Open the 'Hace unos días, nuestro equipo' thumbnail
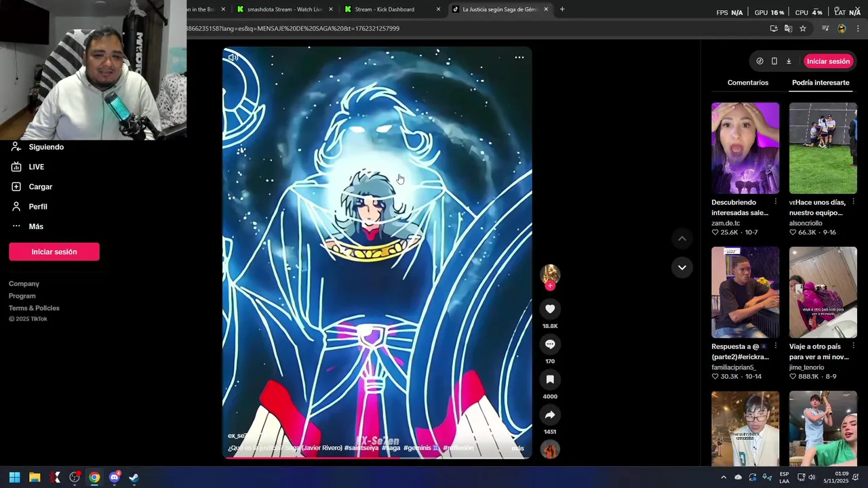The width and height of the screenshot is (868, 488). [x=823, y=148]
